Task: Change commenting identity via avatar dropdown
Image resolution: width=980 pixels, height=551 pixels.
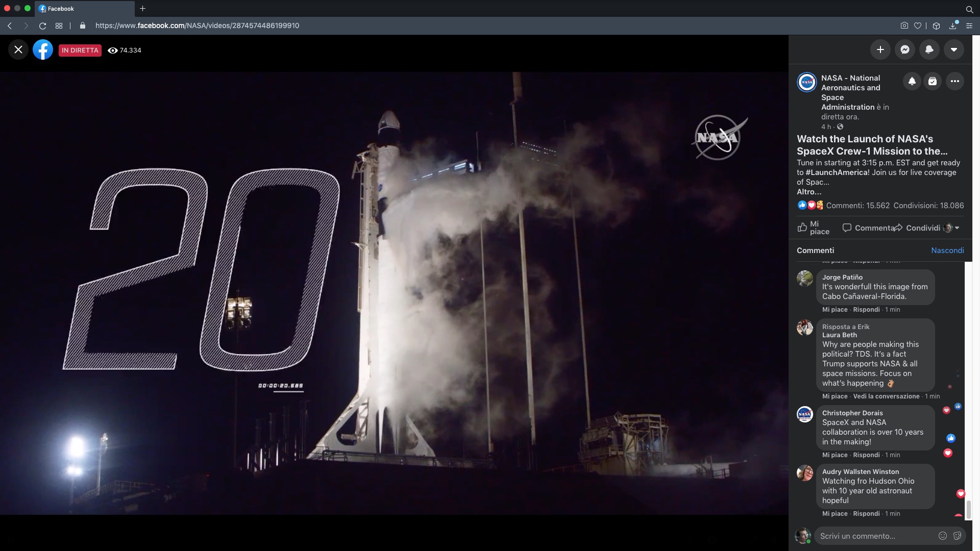Action: [951, 228]
